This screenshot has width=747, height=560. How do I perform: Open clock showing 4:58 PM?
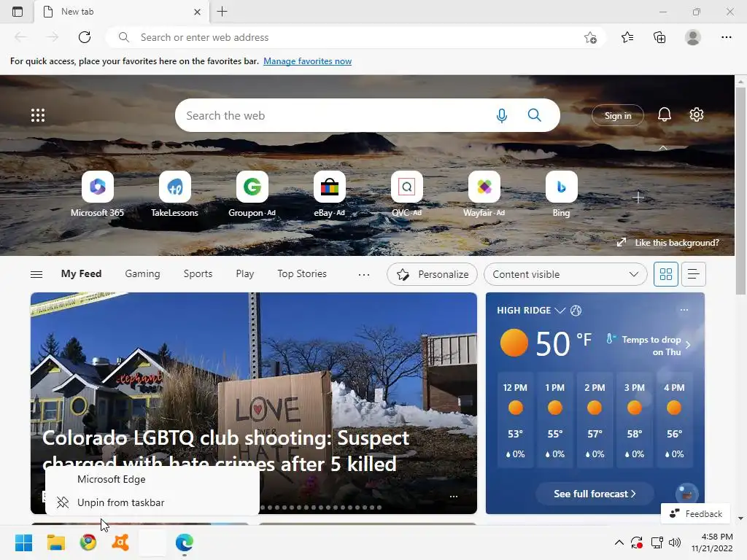click(x=712, y=542)
